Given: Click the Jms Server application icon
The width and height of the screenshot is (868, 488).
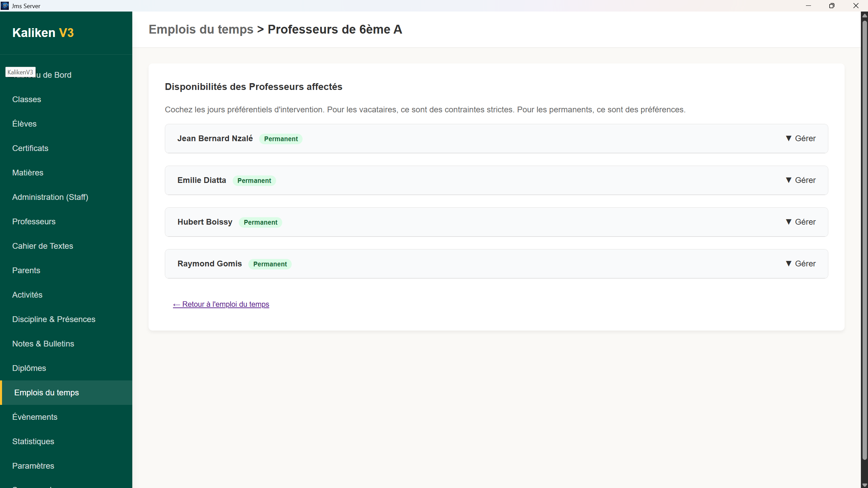Looking at the screenshot, I should coord(5,5).
